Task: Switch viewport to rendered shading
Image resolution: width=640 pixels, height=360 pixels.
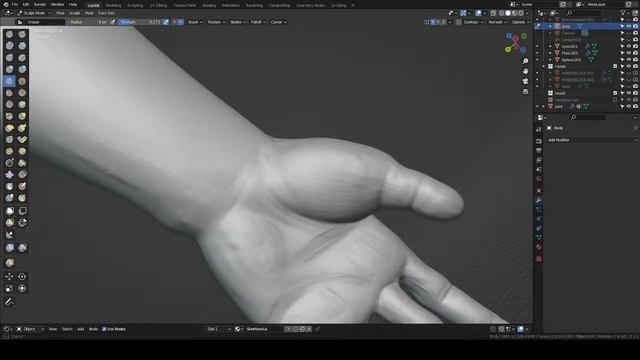Action: point(521,13)
